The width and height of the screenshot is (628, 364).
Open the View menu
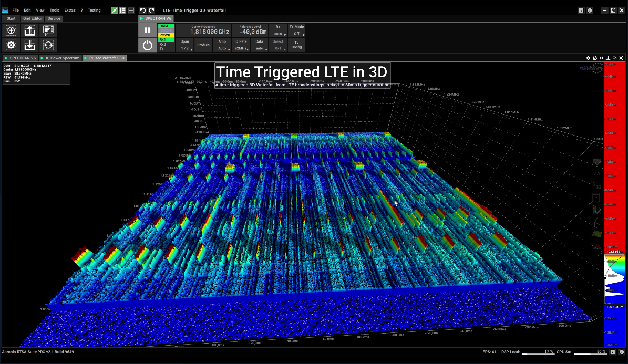pyautogui.click(x=40, y=11)
